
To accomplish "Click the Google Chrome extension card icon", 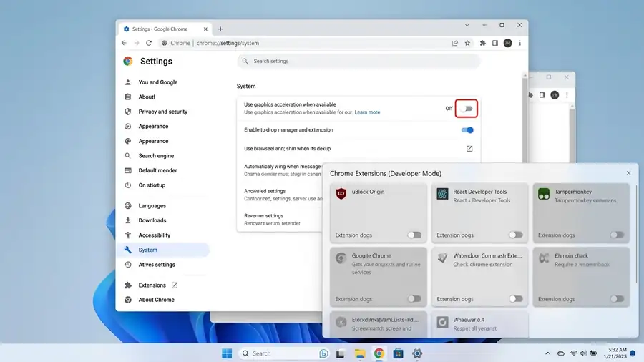I will tap(341, 258).
